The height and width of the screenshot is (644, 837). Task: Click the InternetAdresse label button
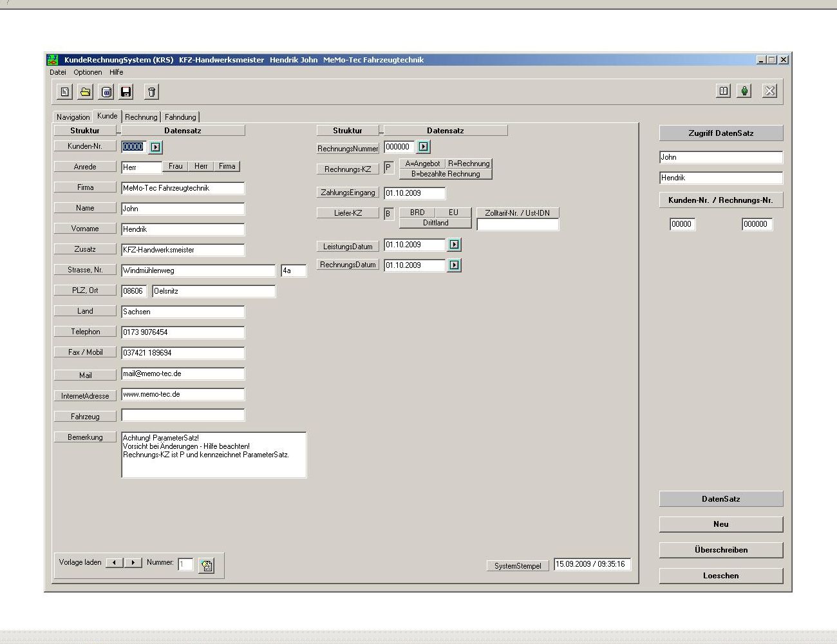[x=85, y=396]
